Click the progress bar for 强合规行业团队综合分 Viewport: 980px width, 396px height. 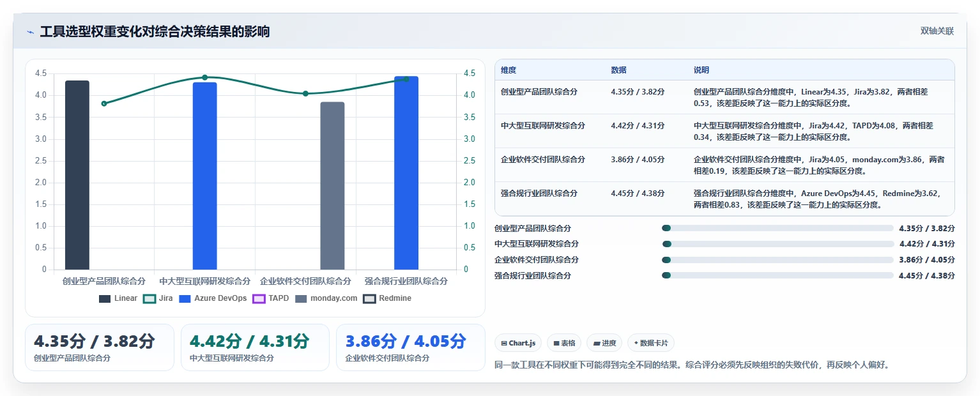tap(777, 275)
